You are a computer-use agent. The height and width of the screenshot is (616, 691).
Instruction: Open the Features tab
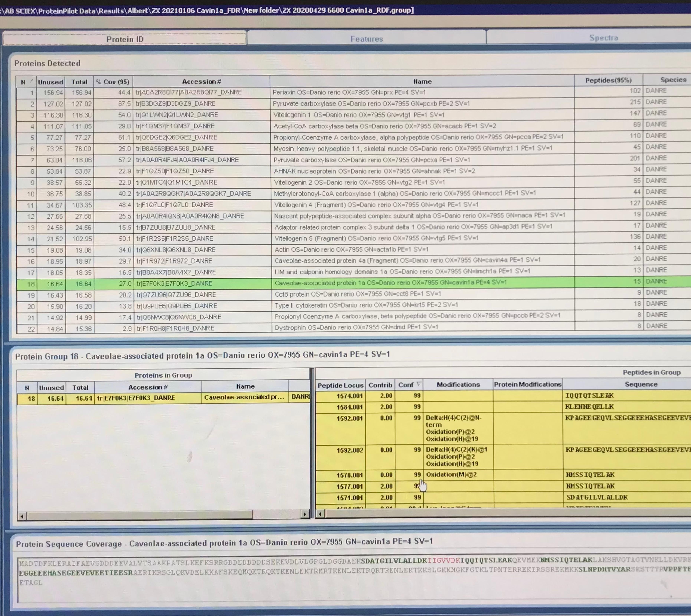tap(366, 39)
